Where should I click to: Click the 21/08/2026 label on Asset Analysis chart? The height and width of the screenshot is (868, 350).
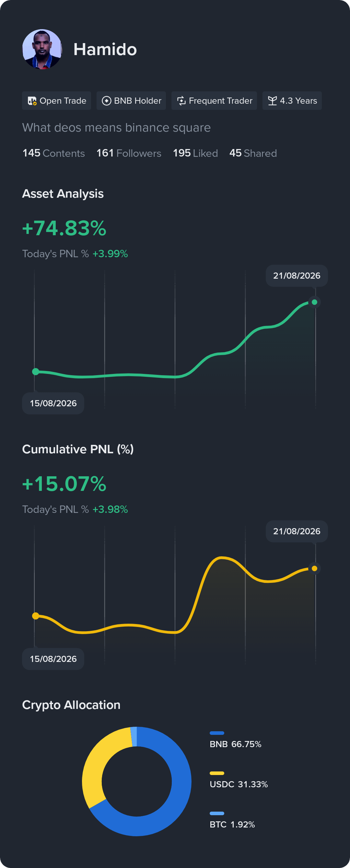(x=297, y=276)
